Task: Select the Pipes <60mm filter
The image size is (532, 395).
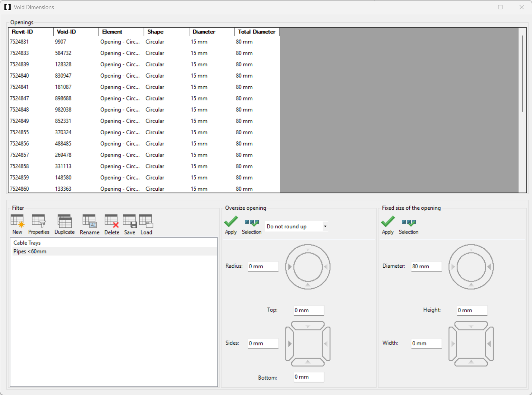Action: point(114,251)
